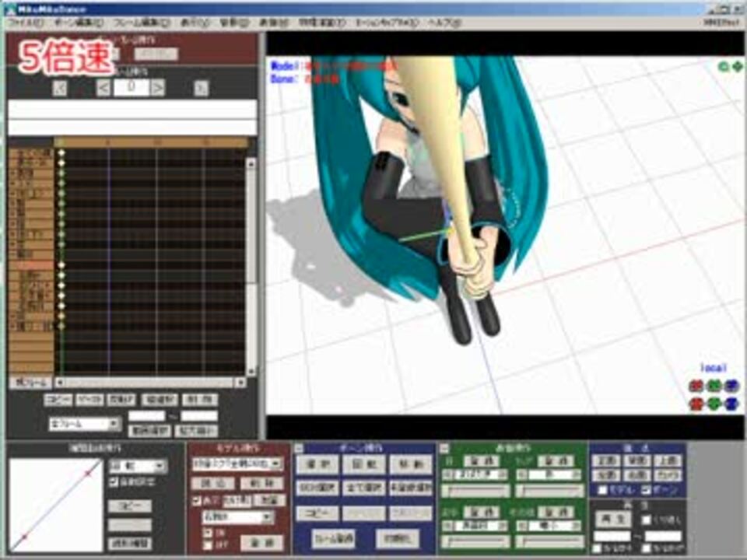
Task: Click the interpolation curve graph
Action: click(x=56, y=506)
